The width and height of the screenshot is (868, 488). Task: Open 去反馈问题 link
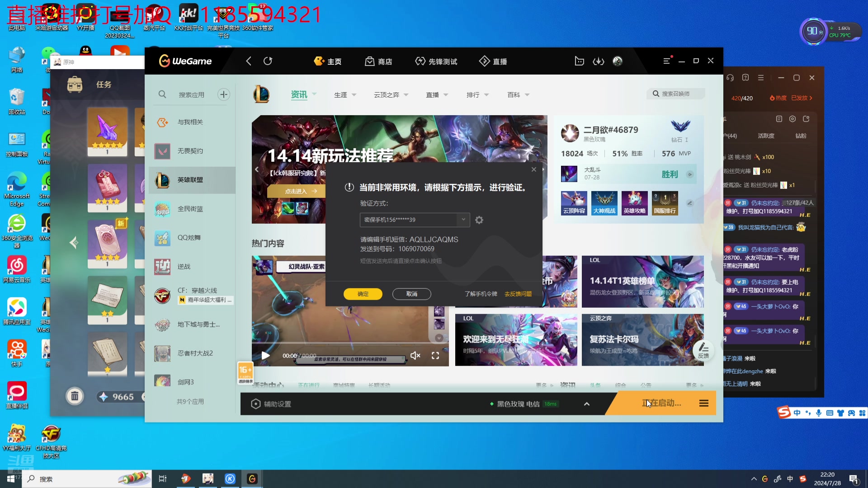[518, 294]
